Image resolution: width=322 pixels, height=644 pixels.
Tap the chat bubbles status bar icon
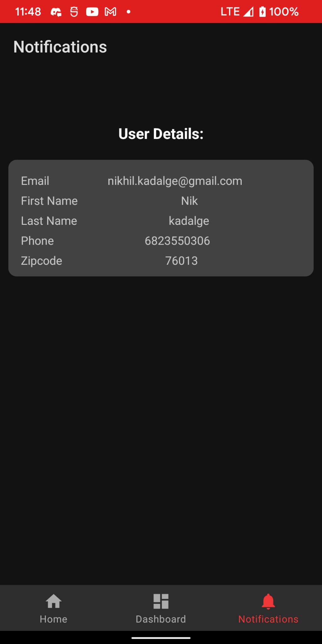[x=56, y=12]
